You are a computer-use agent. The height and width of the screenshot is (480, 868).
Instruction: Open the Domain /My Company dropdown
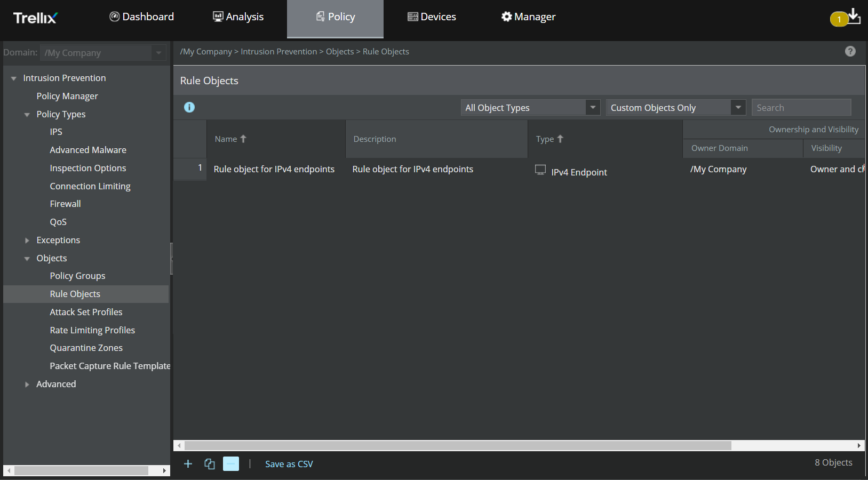pos(103,52)
